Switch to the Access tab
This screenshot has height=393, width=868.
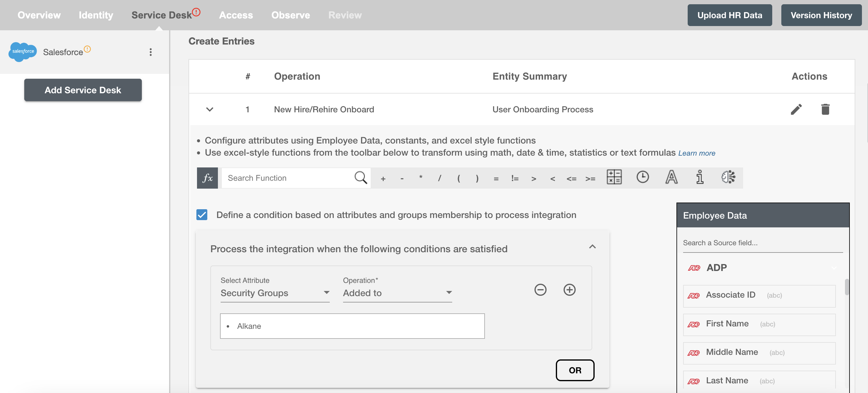click(x=236, y=15)
